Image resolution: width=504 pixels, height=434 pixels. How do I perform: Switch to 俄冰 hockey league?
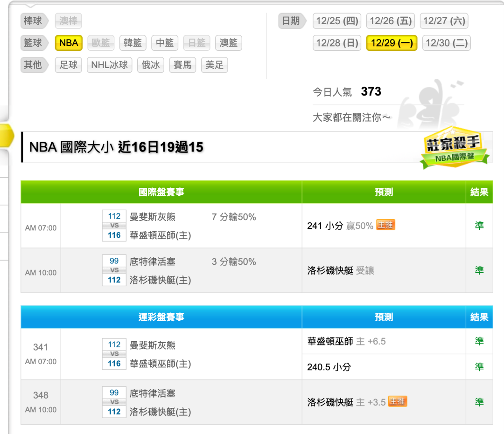point(151,65)
